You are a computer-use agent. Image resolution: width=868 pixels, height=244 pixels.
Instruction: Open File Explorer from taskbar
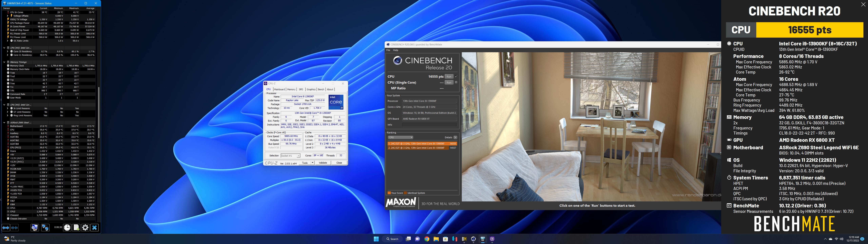[436, 239]
